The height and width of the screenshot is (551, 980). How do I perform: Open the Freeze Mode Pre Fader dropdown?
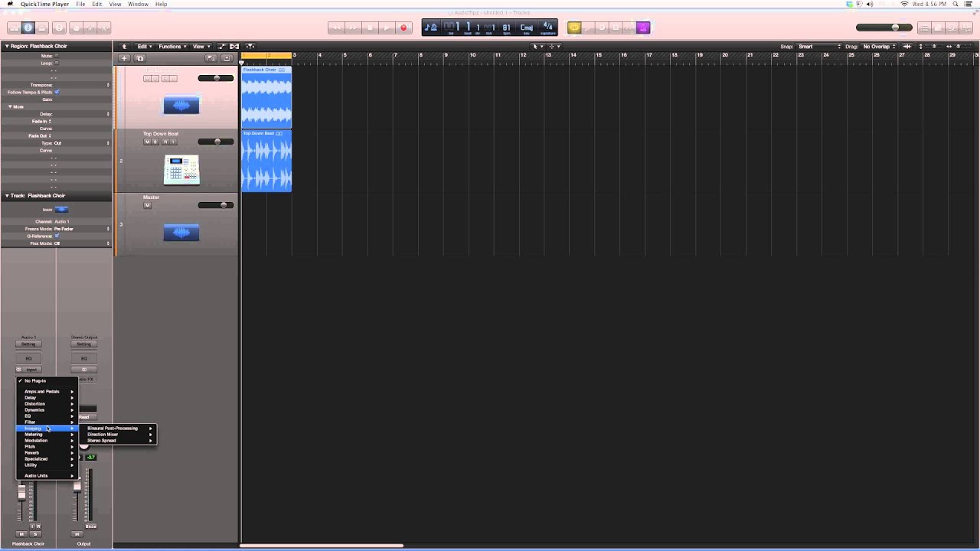pos(81,229)
